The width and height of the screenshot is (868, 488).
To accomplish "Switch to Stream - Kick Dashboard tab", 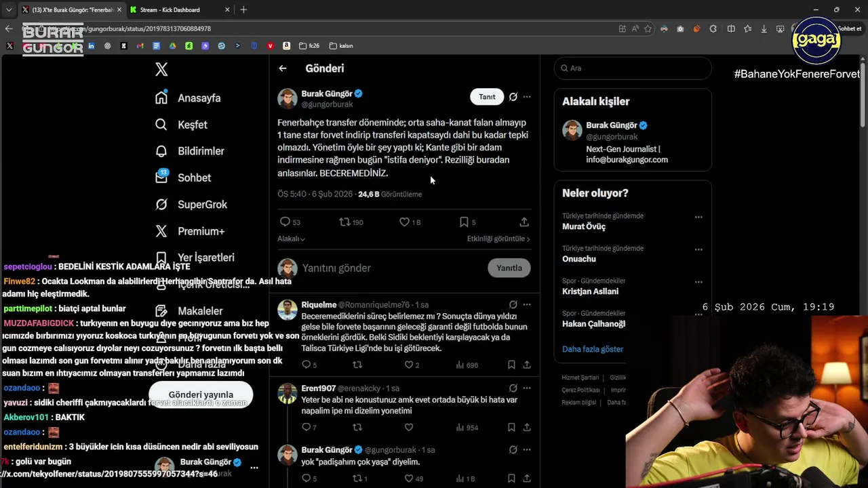I will click(180, 9).
